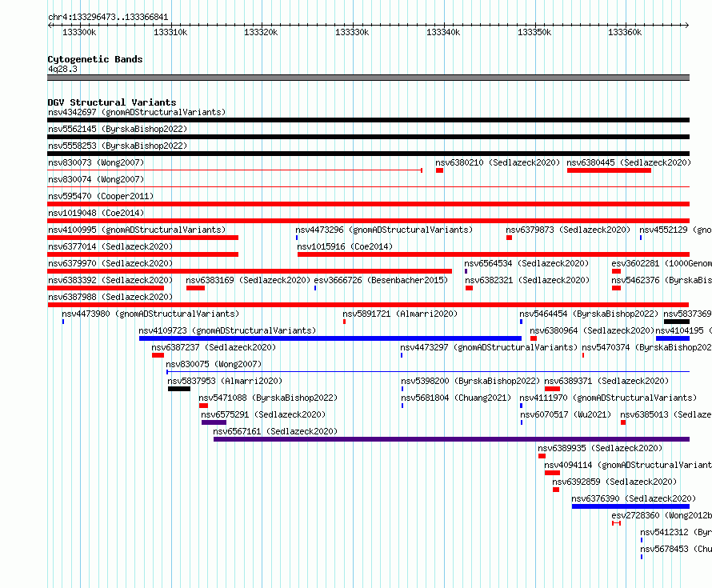Click nsv4094114 gnomADStructuralVariants label

pos(628,465)
